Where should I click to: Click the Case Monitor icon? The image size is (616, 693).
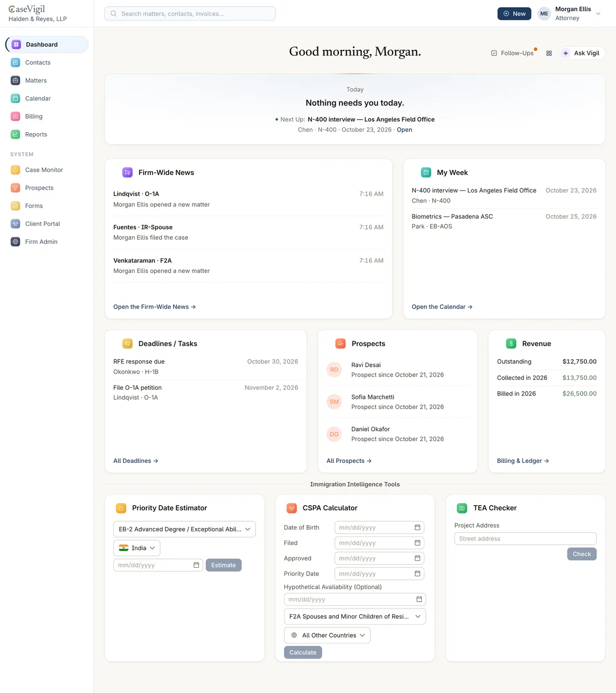[16, 170]
